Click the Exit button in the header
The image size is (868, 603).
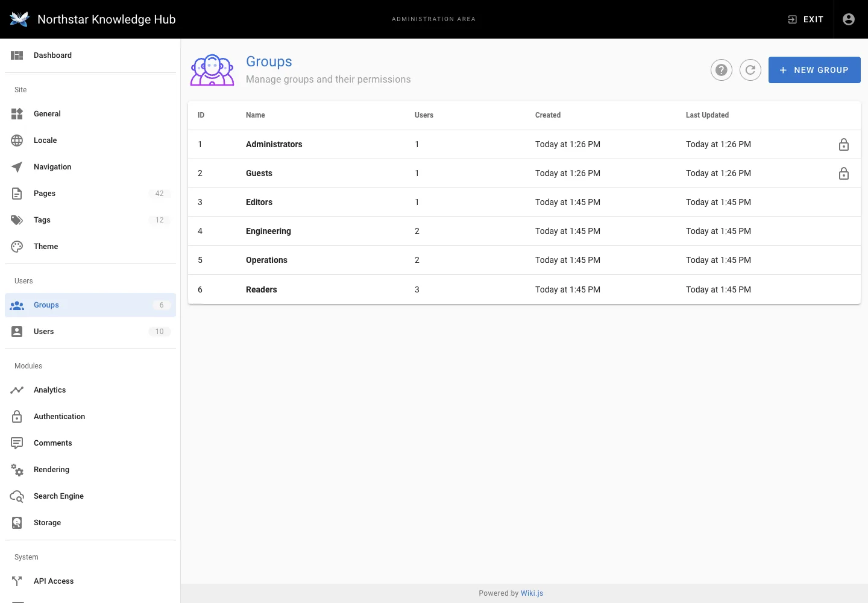tap(805, 19)
